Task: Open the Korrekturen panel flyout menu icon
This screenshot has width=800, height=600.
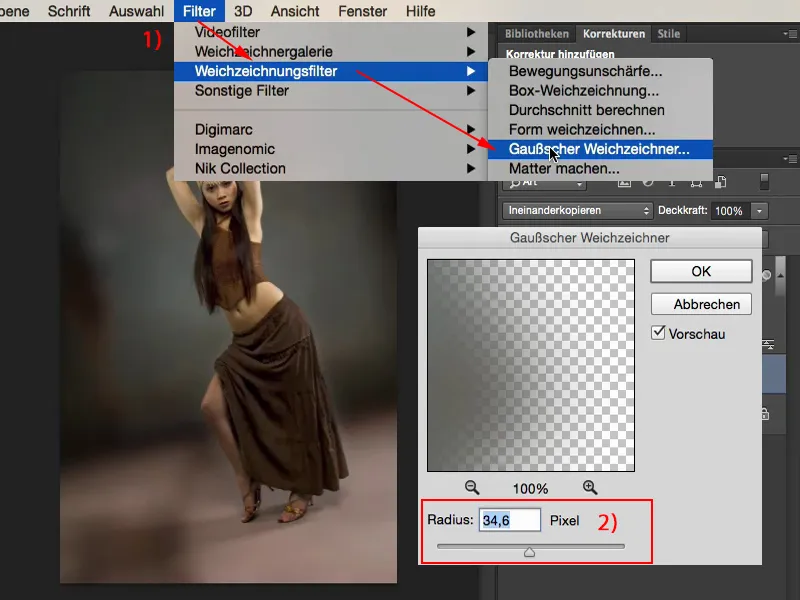Action: tap(790, 34)
